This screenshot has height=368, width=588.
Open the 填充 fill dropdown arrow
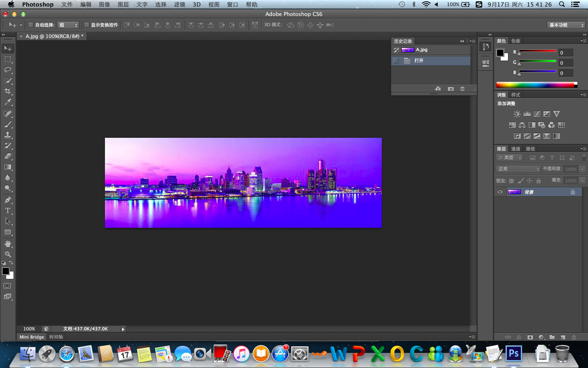tap(583, 180)
